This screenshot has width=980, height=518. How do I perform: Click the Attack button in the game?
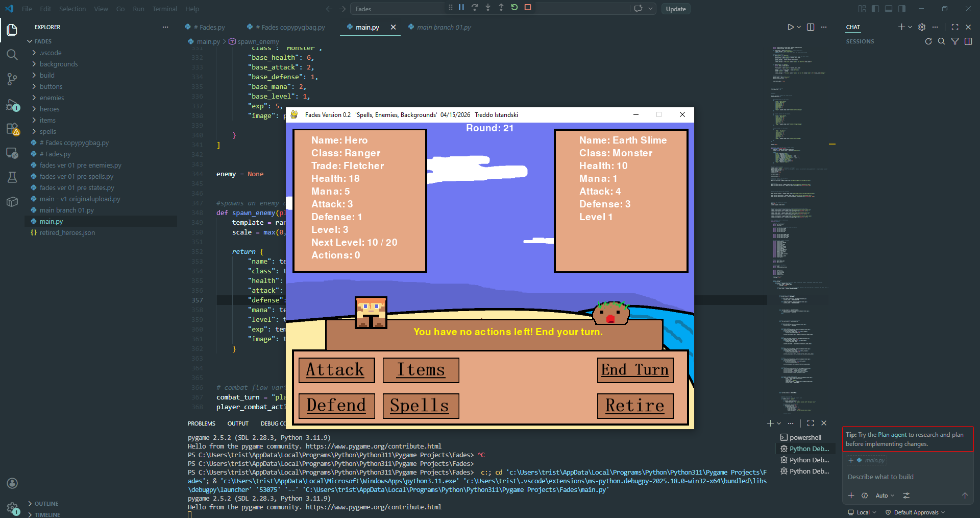pyautogui.click(x=336, y=370)
